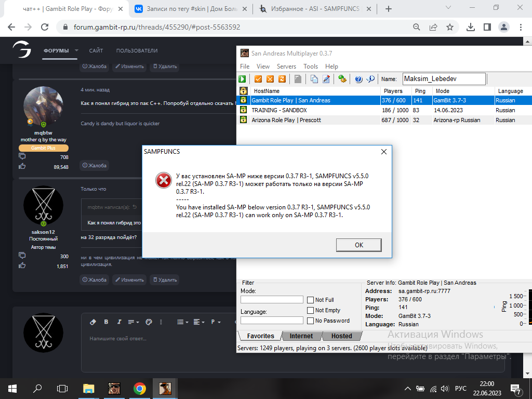Switch to the Internet server tab
This screenshot has width=532, height=399.
[x=301, y=336]
